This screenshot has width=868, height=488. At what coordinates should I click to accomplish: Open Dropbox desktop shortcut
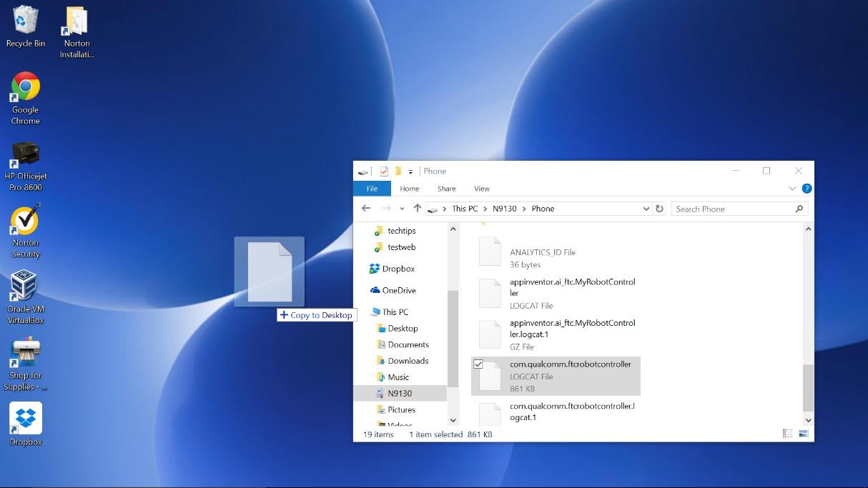(x=25, y=424)
